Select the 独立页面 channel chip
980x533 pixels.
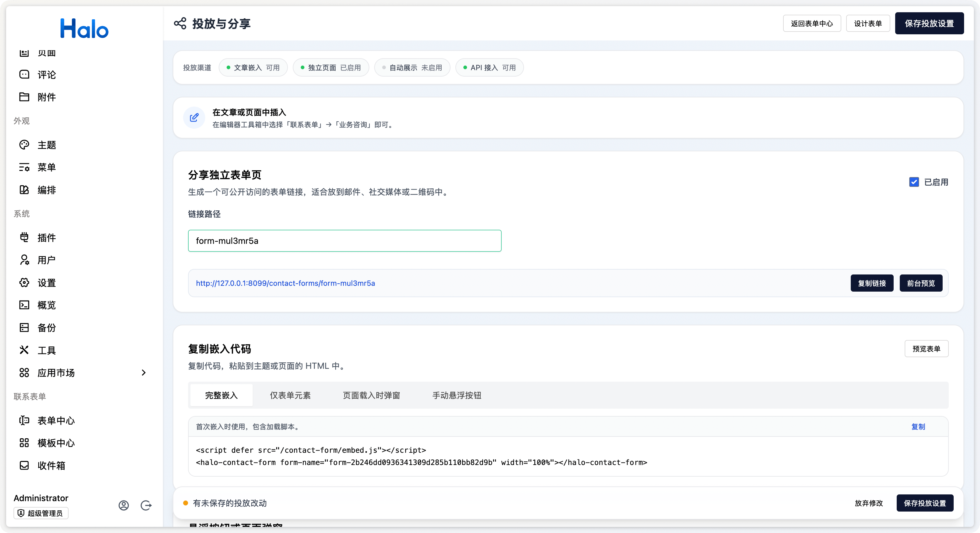[331, 68]
